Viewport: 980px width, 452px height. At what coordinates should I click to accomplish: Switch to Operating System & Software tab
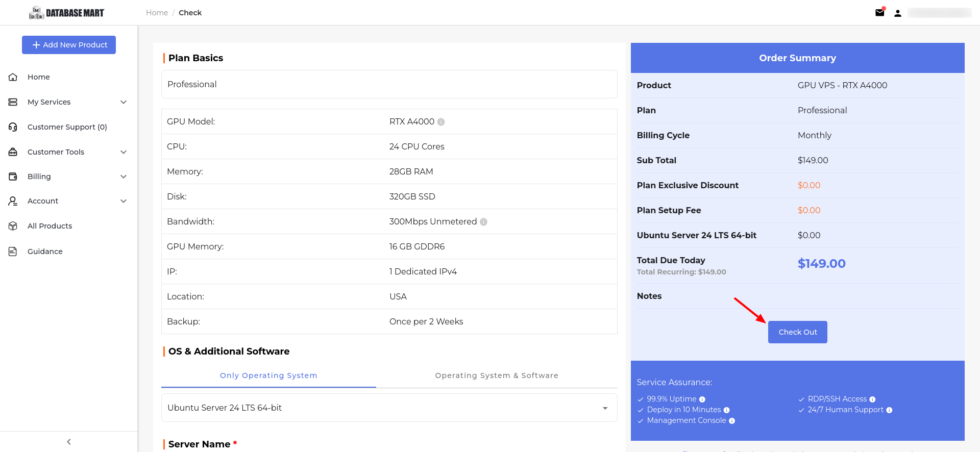(497, 375)
